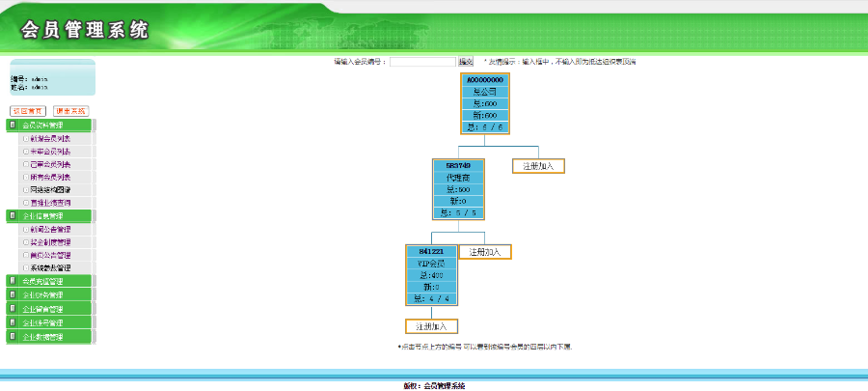Collapse the 企业信息管理 menu section
This screenshot has width=868, height=391.
(x=49, y=215)
